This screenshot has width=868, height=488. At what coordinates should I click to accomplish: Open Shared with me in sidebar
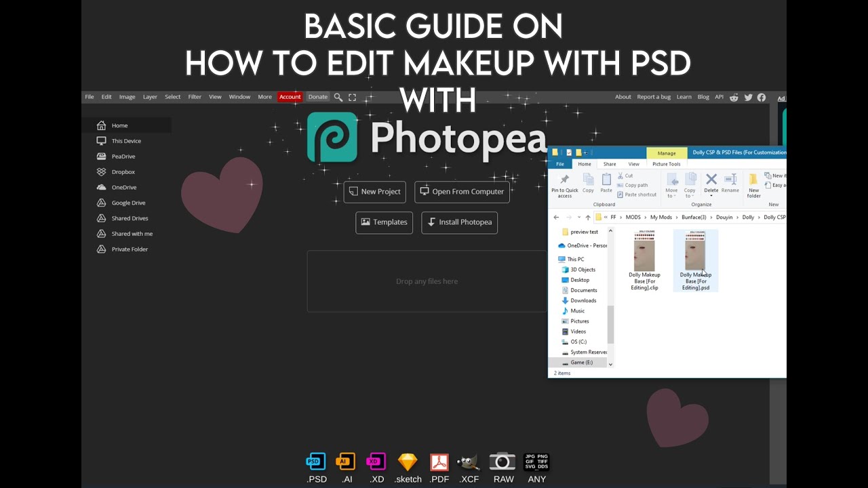tap(125, 234)
